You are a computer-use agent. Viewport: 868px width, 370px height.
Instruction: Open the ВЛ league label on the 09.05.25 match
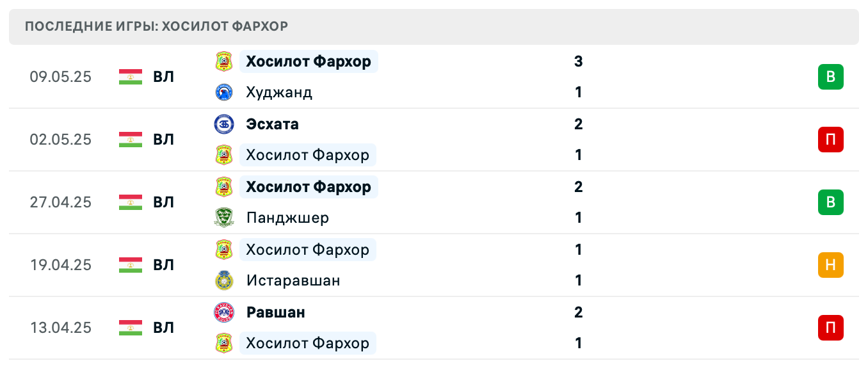click(x=162, y=77)
